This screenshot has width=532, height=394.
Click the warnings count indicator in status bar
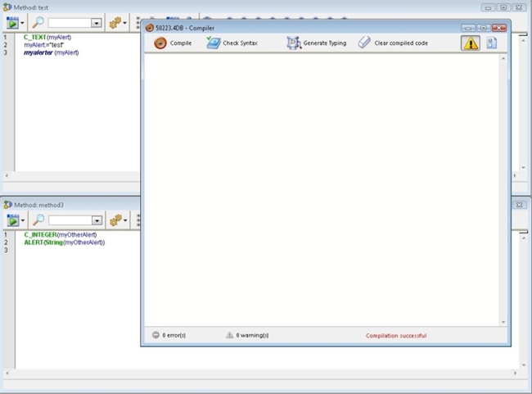pyautogui.click(x=247, y=335)
